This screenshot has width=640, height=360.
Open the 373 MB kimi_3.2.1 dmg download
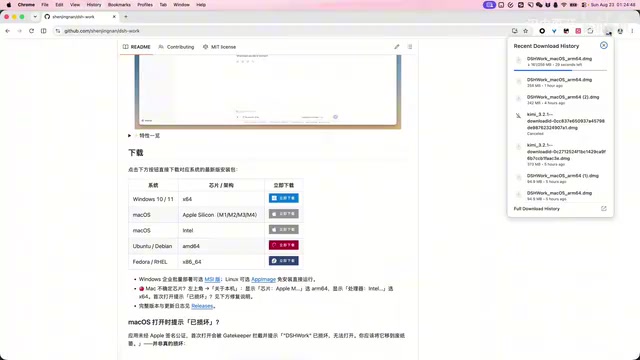tap(560, 154)
